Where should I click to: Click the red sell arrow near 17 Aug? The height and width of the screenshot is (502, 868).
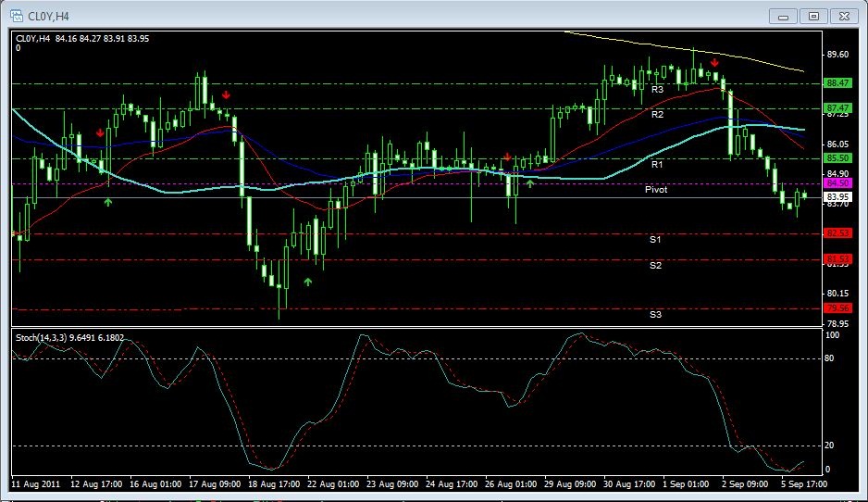point(226,95)
